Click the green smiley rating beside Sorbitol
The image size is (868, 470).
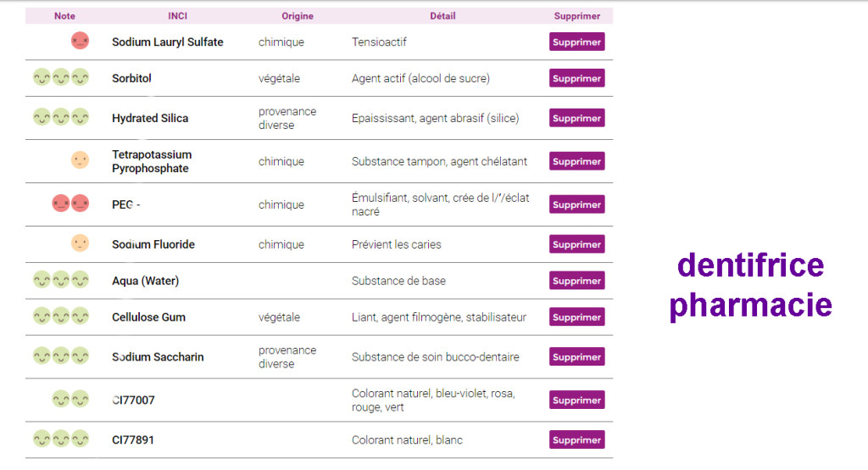tap(61, 77)
